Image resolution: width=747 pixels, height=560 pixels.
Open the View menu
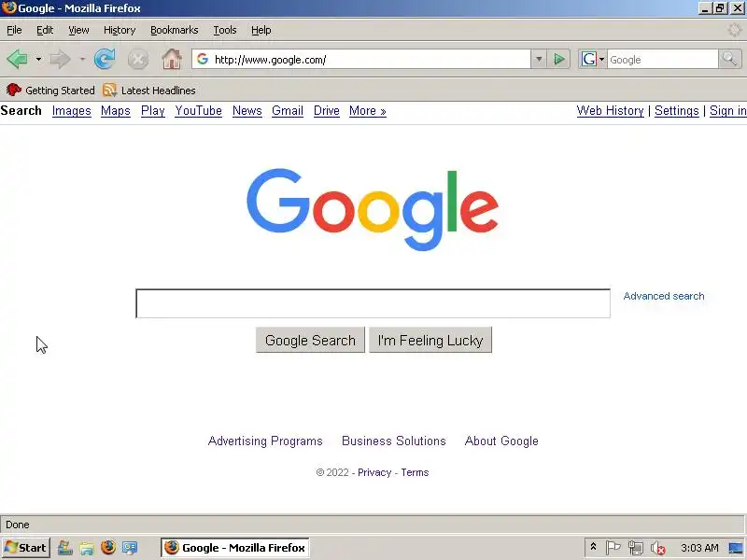coord(78,30)
